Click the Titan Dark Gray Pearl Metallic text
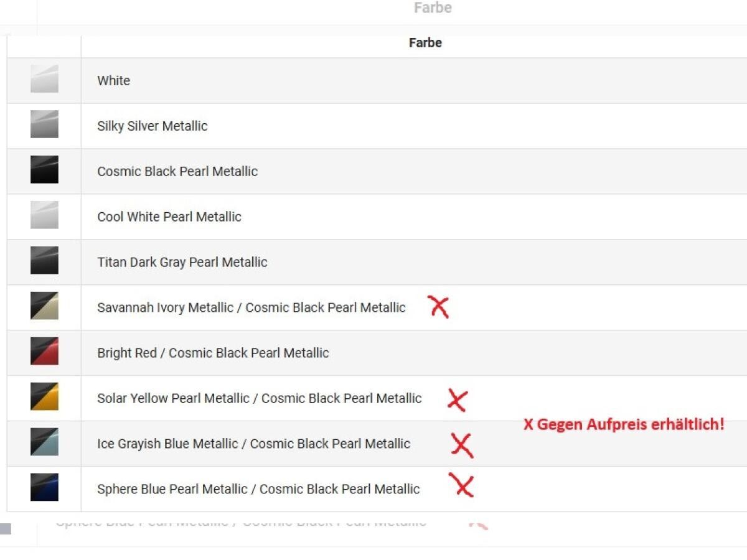Image resolution: width=747 pixels, height=560 pixels. (x=182, y=262)
